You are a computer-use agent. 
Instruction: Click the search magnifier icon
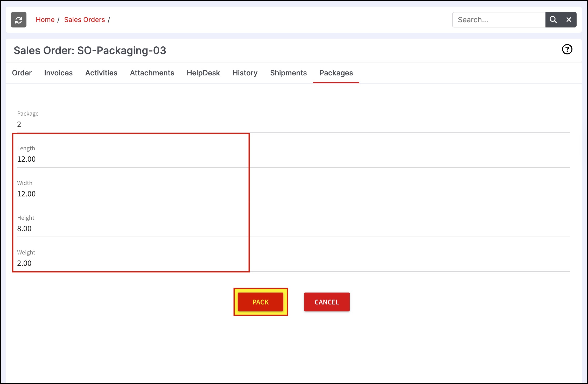[x=553, y=20]
